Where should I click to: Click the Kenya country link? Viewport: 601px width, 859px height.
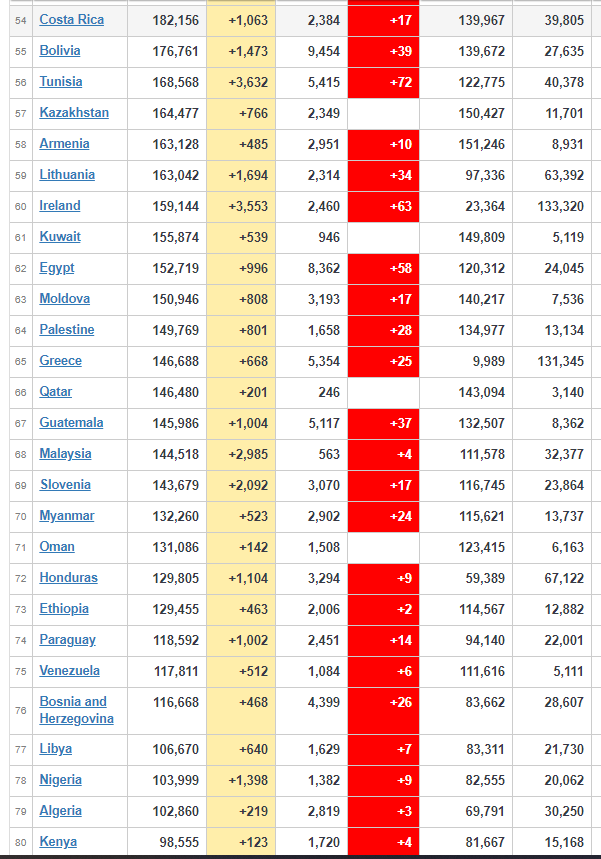click(58, 841)
